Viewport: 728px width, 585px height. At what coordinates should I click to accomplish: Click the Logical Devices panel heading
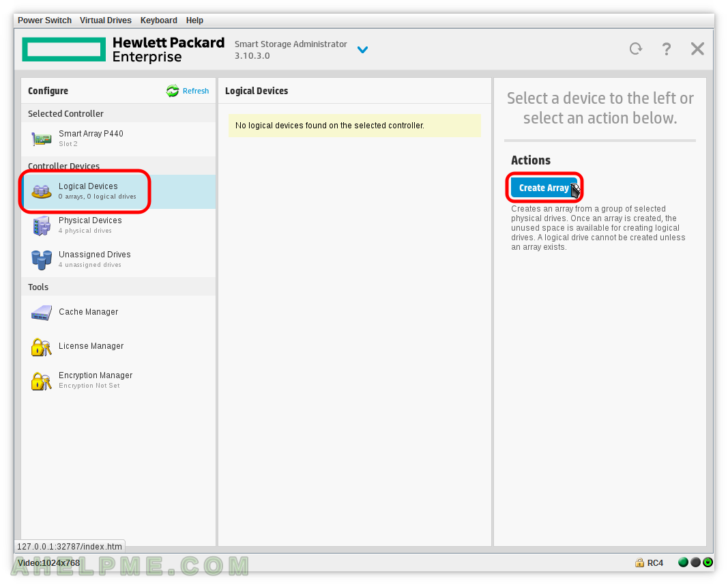tap(257, 91)
